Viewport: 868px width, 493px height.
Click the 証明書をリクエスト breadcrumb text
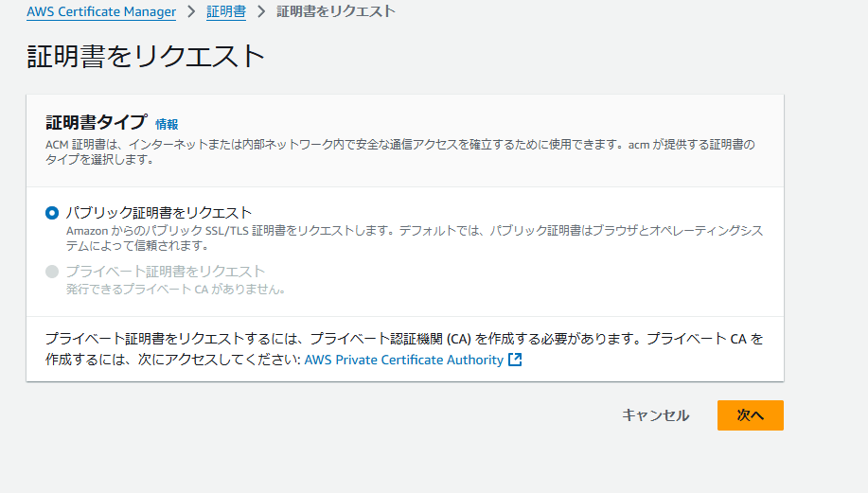[x=336, y=11]
